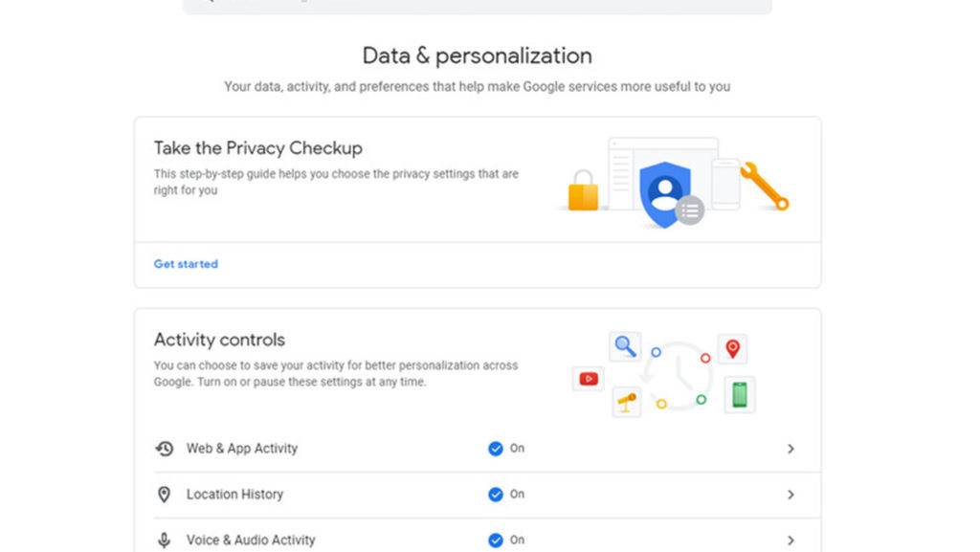
Task: Expand Web & App Activity with chevron arrow
Action: pyautogui.click(x=791, y=449)
